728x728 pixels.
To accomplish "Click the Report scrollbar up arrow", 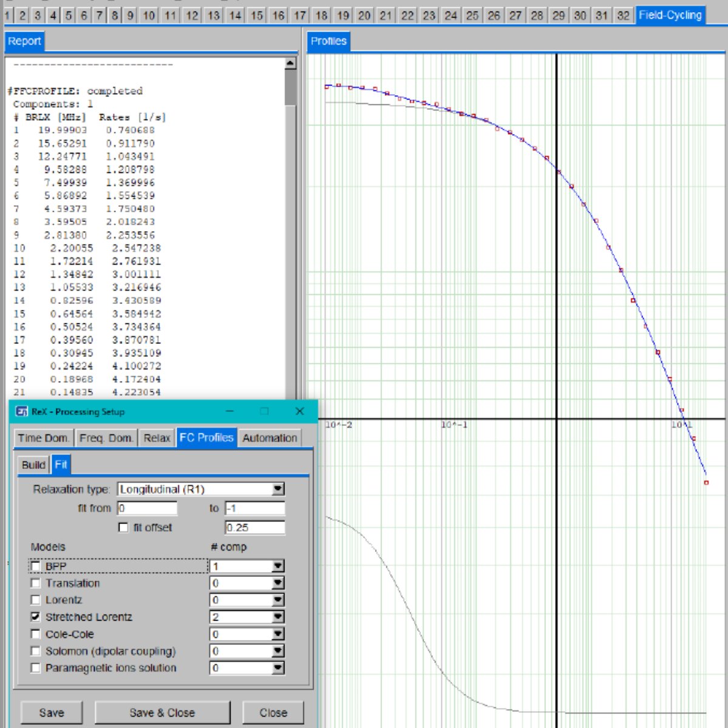I will pos(290,63).
